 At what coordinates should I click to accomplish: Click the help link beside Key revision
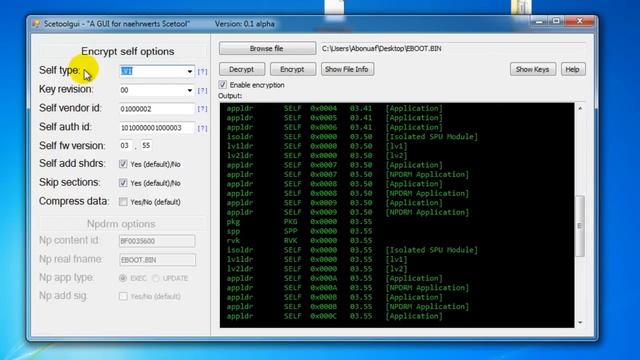202,90
